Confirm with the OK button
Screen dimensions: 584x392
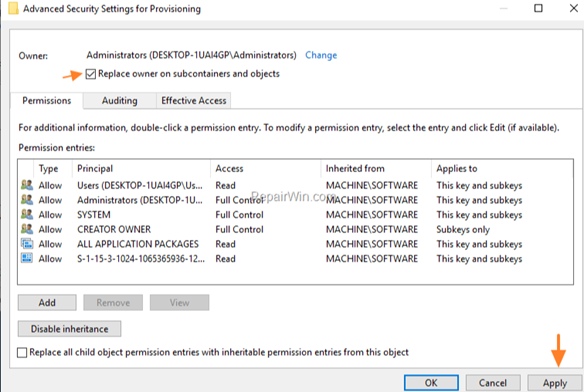[431, 383]
